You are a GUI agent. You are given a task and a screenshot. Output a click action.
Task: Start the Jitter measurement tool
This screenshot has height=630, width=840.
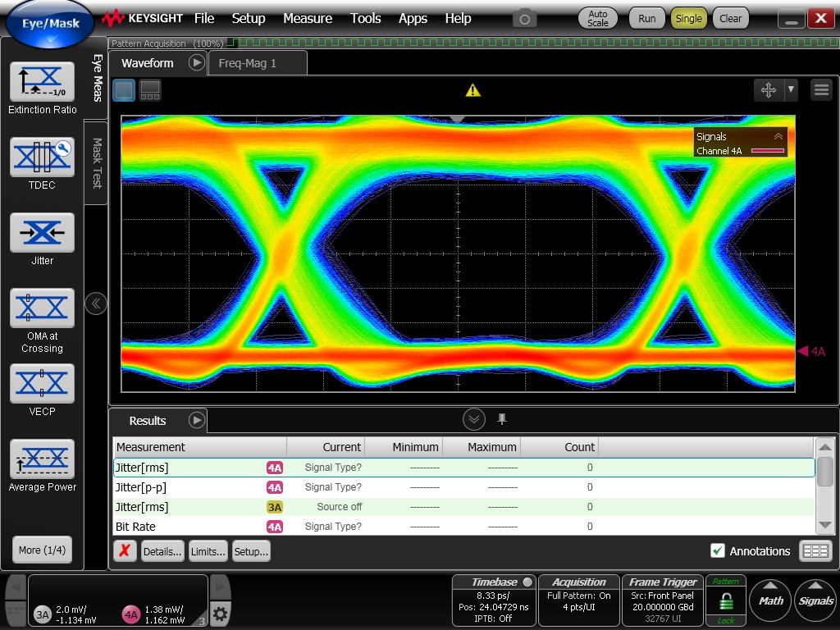42,233
